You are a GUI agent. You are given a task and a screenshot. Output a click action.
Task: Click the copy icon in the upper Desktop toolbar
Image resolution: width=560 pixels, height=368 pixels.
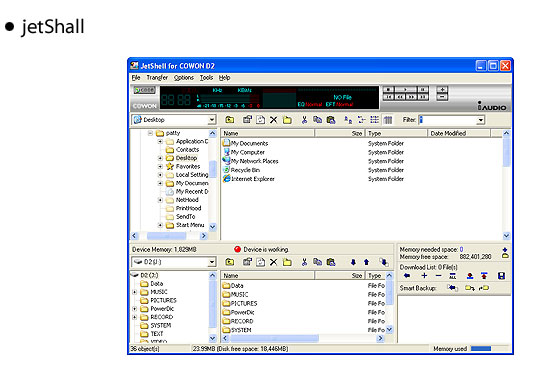(318, 120)
